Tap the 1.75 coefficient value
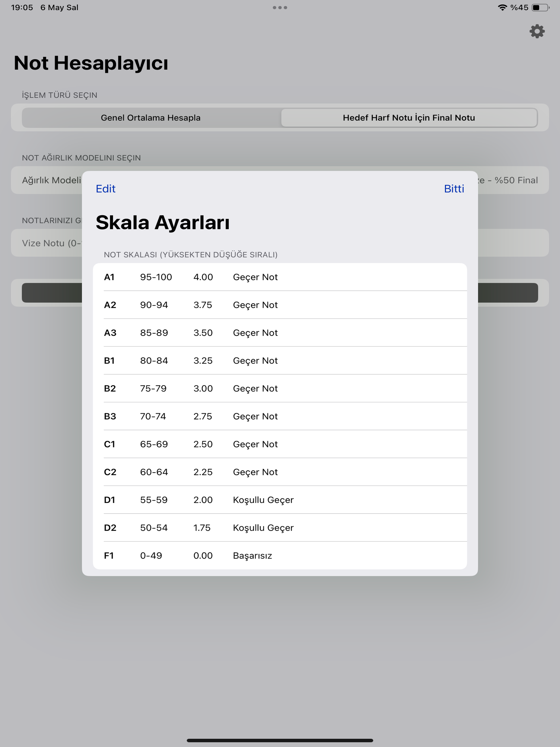Viewport: 560px width, 747px height. point(202,528)
